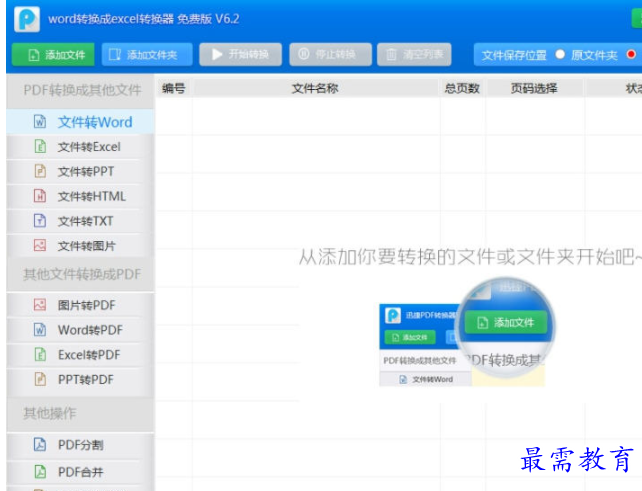Select the 原文件夹 radio button
642x491 pixels.
coord(560,54)
